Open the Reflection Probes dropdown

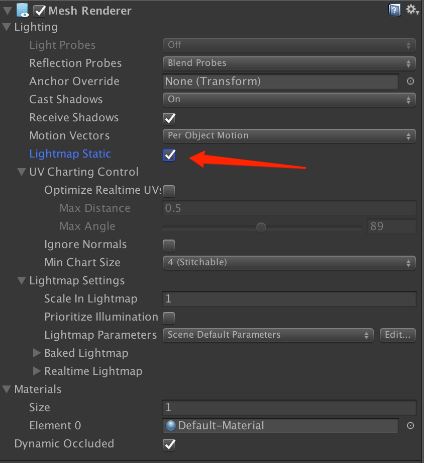pyautogui.click(x=289, y=63)
